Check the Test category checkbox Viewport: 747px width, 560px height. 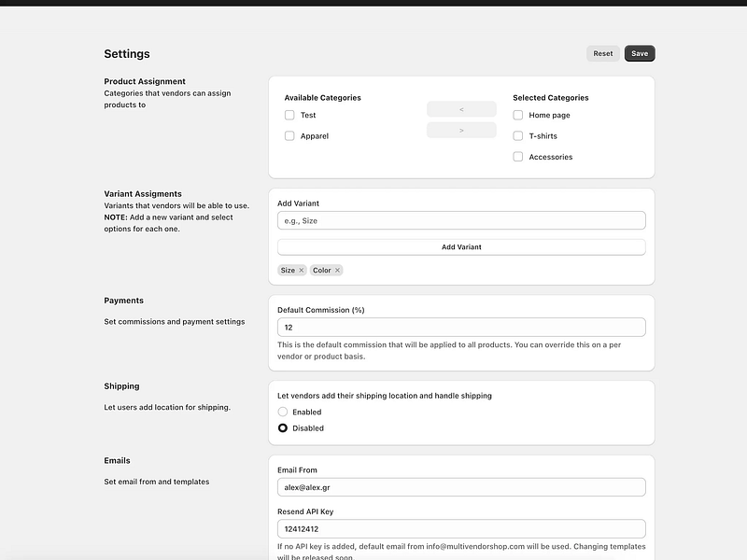[289, 115]
